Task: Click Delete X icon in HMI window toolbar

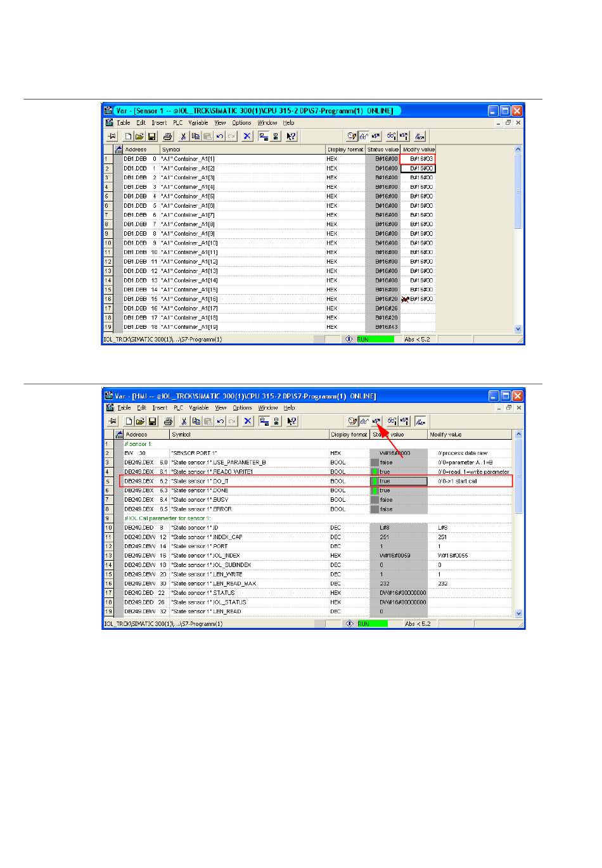Action: [x=247, y=421]
